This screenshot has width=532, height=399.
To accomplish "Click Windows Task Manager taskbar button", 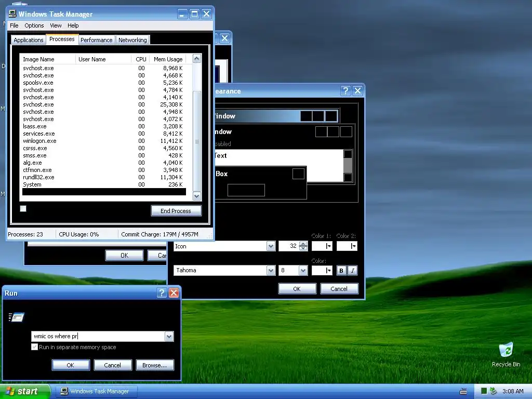I will tap(96, 391).
